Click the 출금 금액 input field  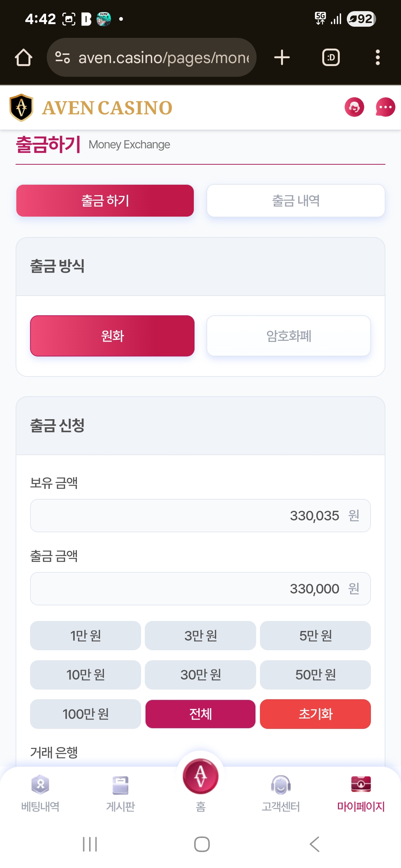(200, 589)
